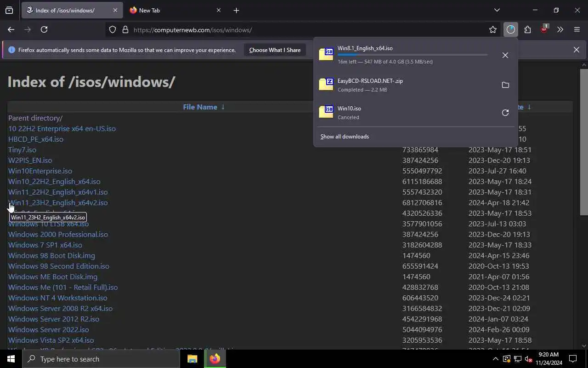Download Windows Vista SP2 x64.iso
Viewport: 588px width, 368px height.
pos(51,340)
